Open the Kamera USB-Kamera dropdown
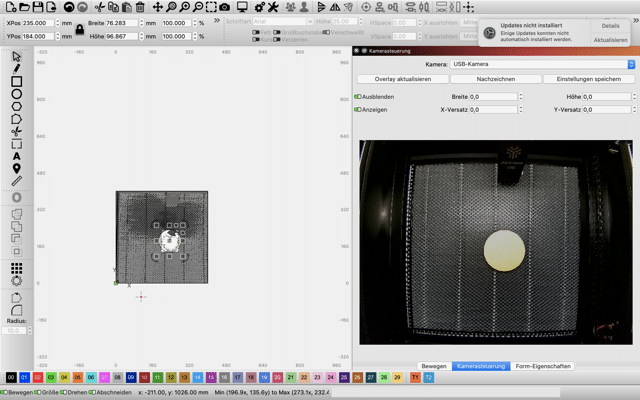 click(x=542, y=64)
